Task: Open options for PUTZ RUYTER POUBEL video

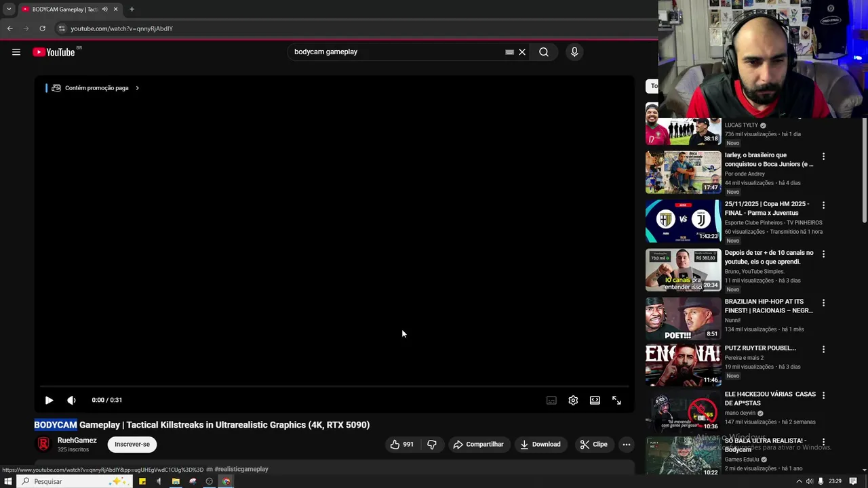Action: pyautogui.click(x=823, y=350)
